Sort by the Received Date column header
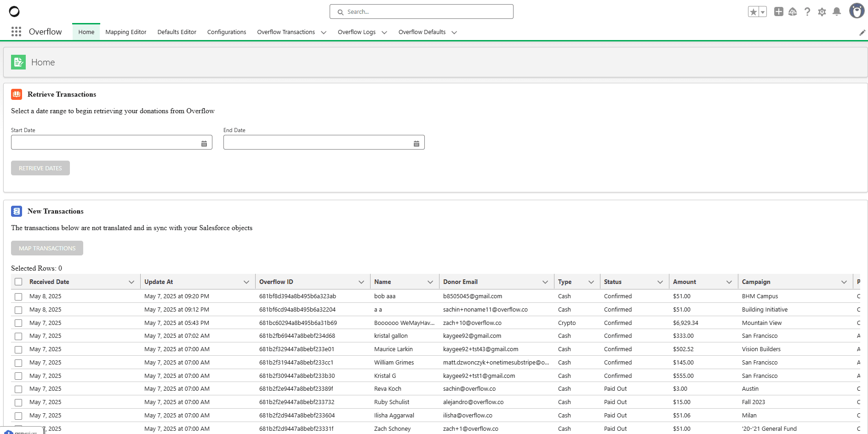The image size is (868, 434). click(49, 282)
